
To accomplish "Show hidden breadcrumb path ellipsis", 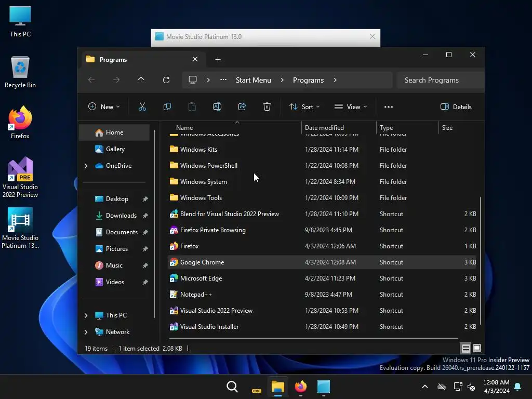I will (223, 80).
